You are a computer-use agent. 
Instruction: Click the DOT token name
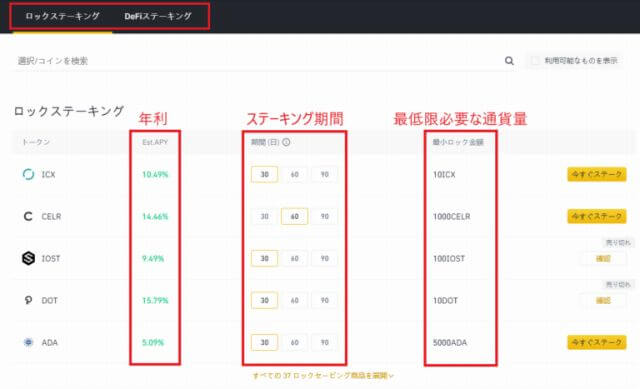(x=49, y=300)
